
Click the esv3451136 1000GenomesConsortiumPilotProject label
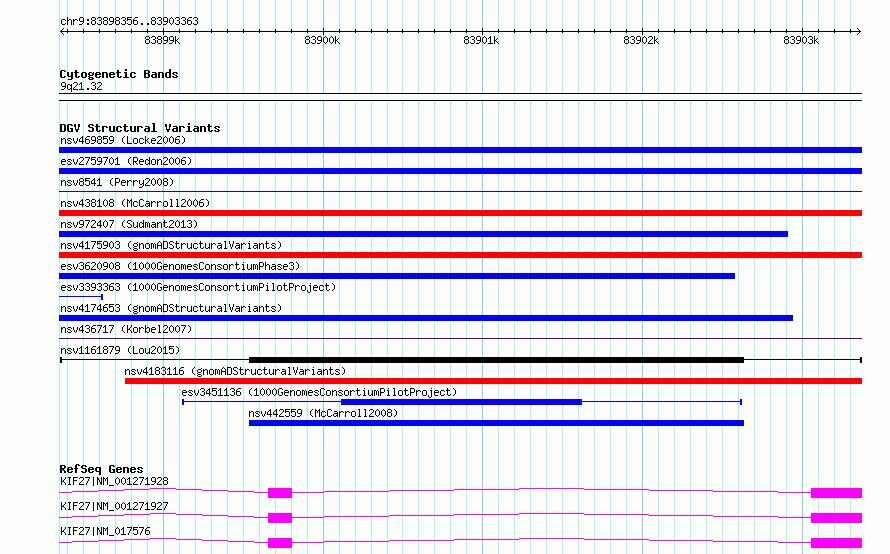point(319,392)
